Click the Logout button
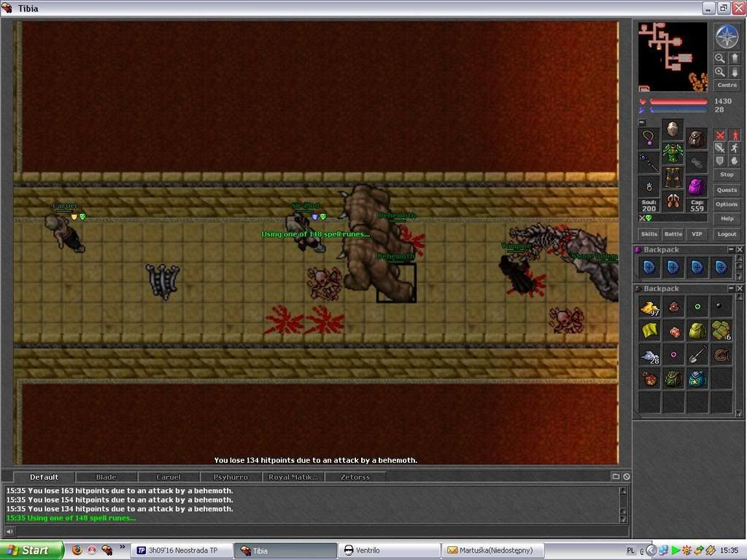Image resolution: width=747 pixels, height=560 pixels. [727, 234]
